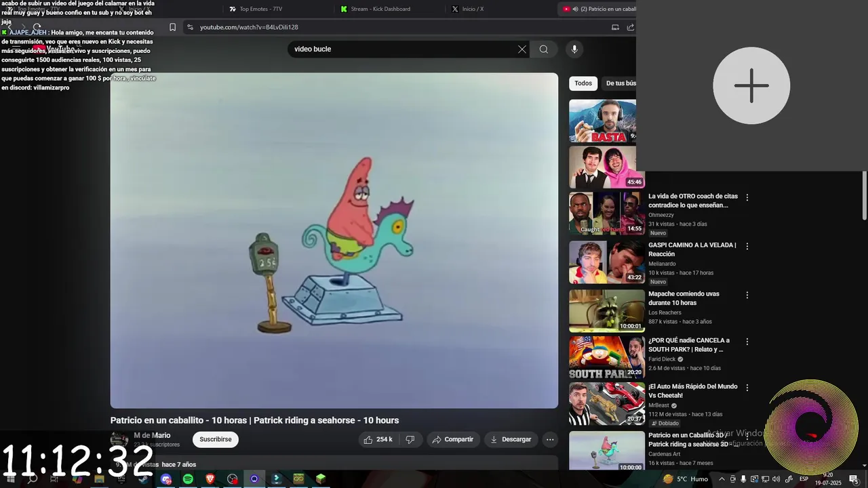Clear the YouTube search box with the X
This screenshot has height=488, width=868.
click(x=521, y=49)
